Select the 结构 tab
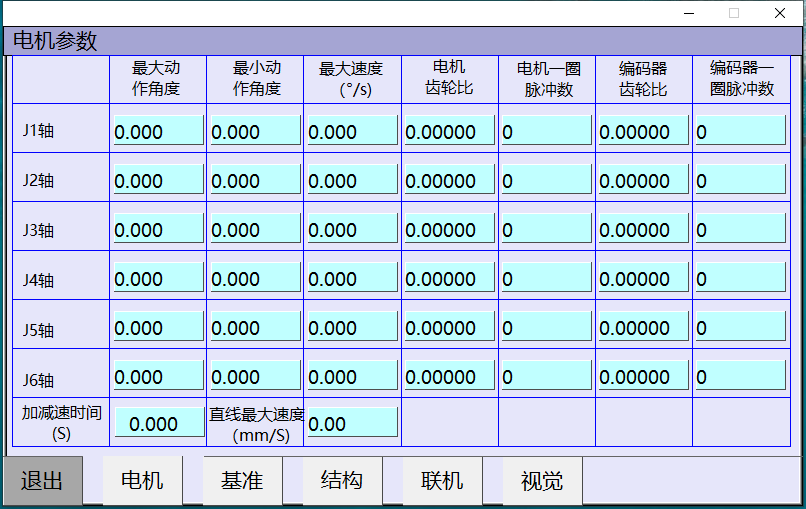 tap(342, 481)
